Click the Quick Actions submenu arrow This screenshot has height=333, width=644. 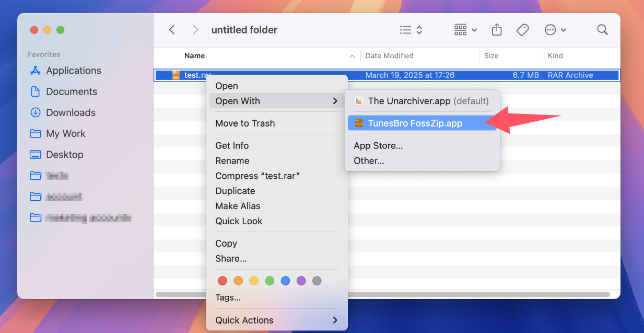pyautogui.click(x=335, y=320)
